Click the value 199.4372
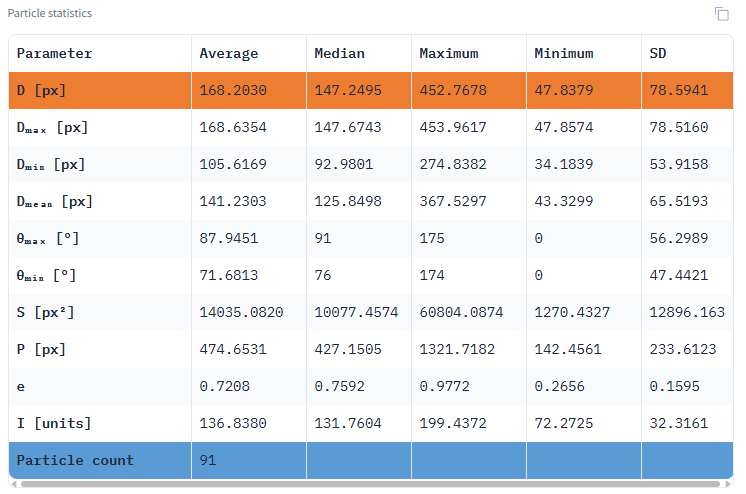746x494 pixels. [x=453, y=424]
